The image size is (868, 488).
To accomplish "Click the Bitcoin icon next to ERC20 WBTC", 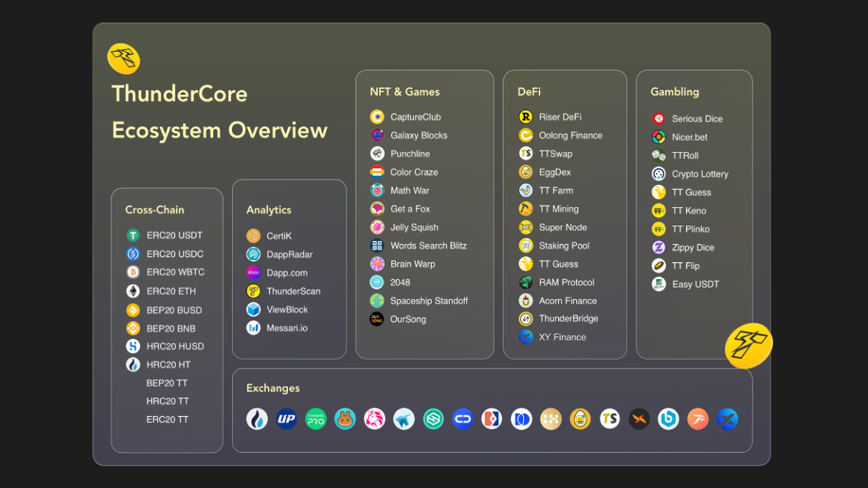I will (x=133, y=272).
